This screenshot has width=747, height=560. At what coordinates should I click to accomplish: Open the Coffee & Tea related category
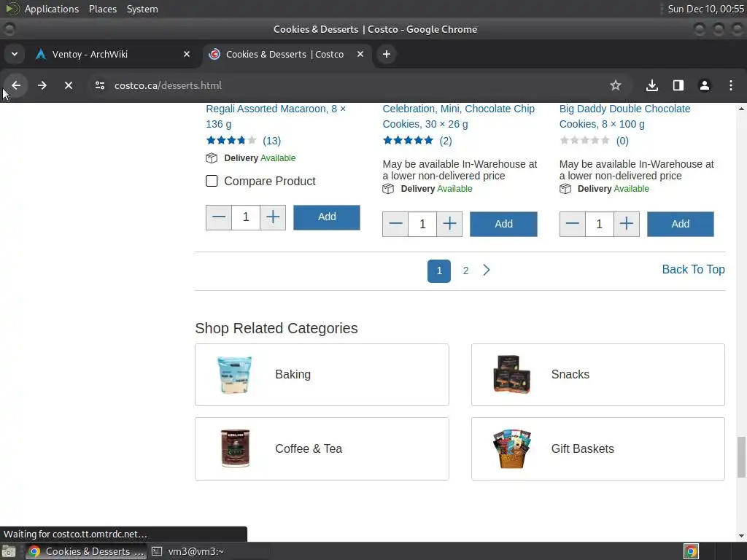click(x=322, y=449)
